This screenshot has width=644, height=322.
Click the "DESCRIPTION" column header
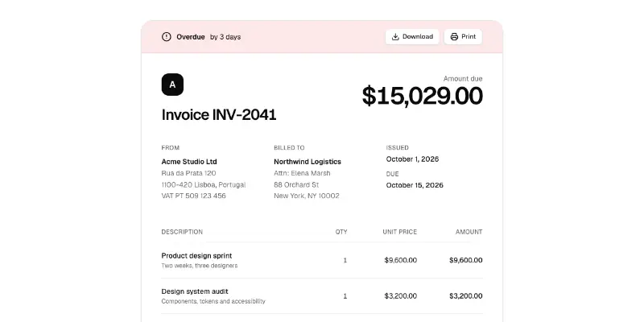coord(182,232)
